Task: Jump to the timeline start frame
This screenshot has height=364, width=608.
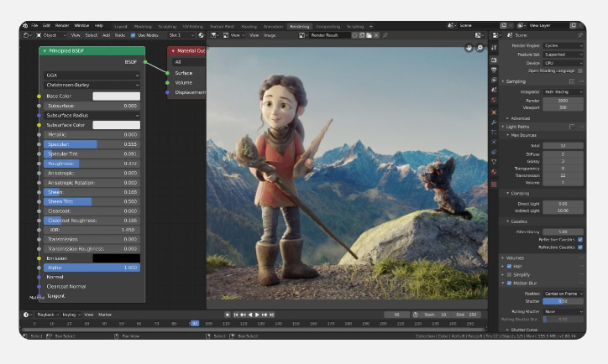Action: [236, 315]
